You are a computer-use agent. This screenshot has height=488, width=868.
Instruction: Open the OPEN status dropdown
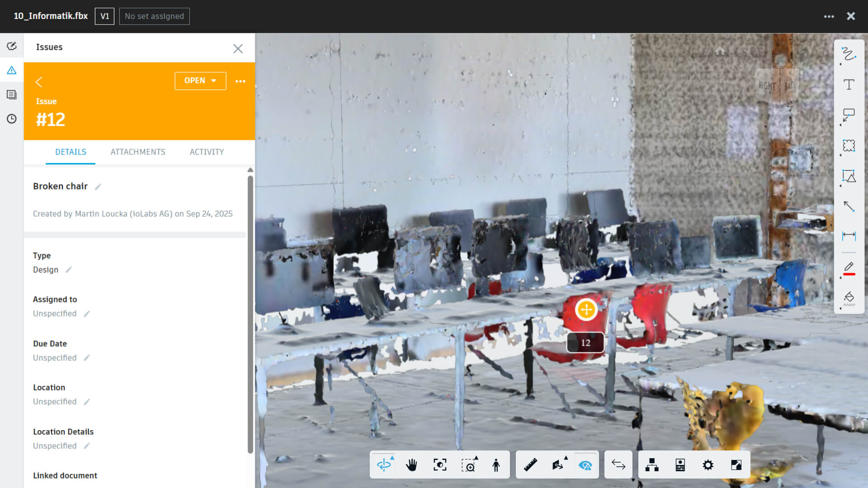point(200,81)
